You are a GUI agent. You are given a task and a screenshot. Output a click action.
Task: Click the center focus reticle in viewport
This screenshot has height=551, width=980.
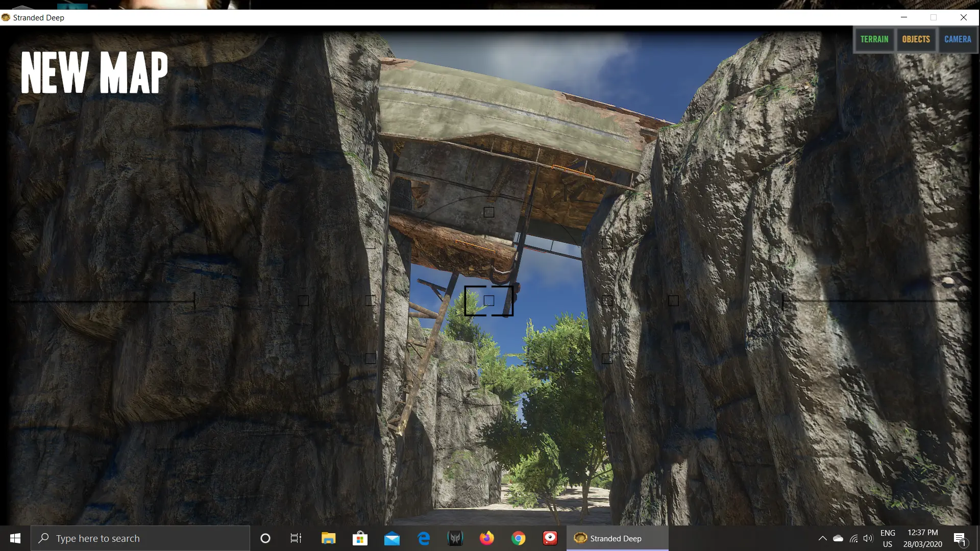489,300
